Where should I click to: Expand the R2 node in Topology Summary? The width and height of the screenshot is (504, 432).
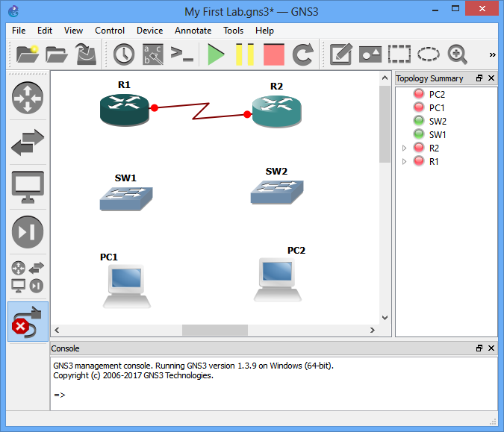coord(405,148)
